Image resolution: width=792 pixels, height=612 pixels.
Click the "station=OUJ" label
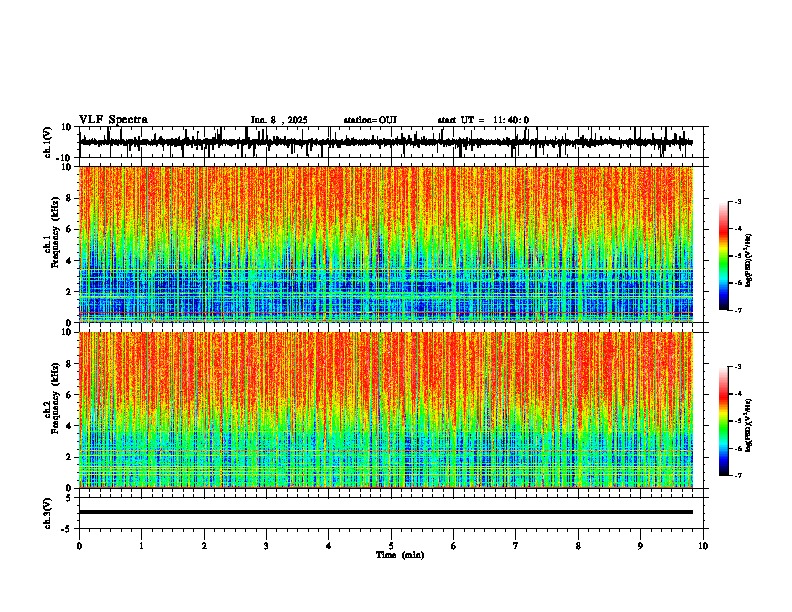(x=370, y=120)
